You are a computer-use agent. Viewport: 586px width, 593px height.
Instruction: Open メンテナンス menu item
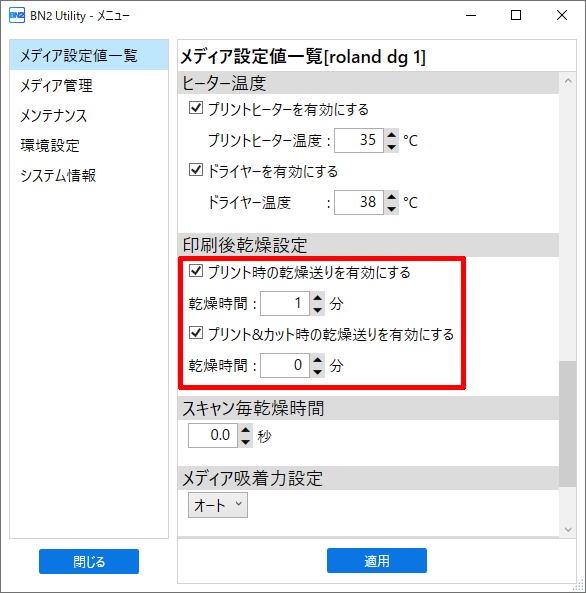point(53,116)
